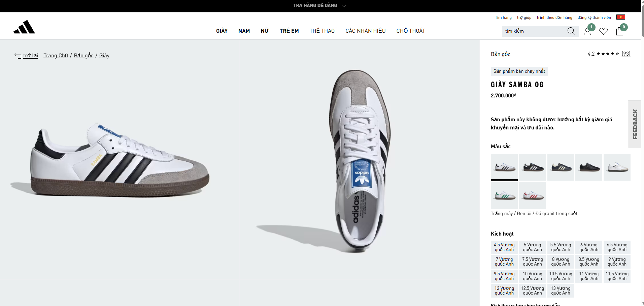Image resolution: width=644 pixels, height=306 pixels.
Task: Select the navy shoe with cream stripes swatch
Action: [561, 167]
